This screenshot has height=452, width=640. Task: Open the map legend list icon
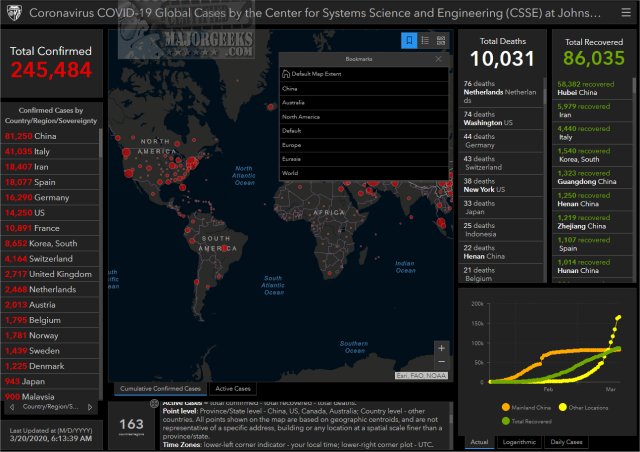pyautogui.click(x=425, y=40)
